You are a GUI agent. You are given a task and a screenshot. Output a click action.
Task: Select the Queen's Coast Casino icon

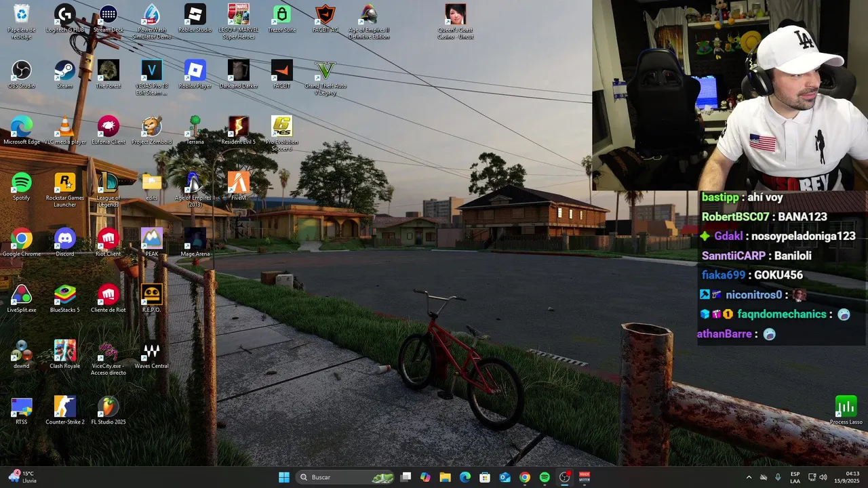point(456,22)
